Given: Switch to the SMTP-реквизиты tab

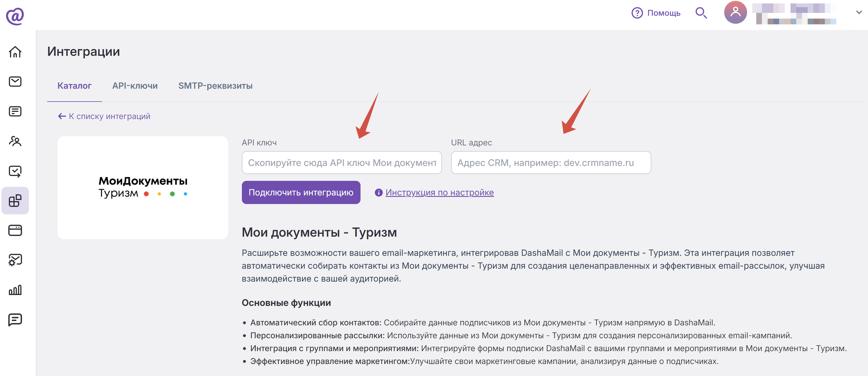Looking at the screenshot, I should pyautogui.click(x=215, y=86).
